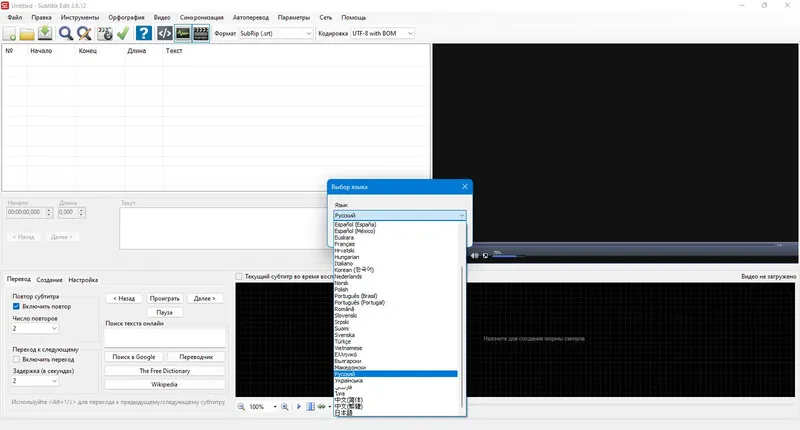Enable the Включить переход checkbox

[x=16, y=360]
